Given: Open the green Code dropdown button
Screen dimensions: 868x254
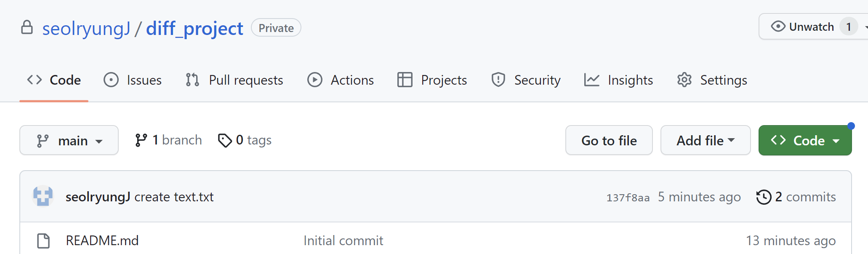Looking at the screenshot, I should (805, 140).
